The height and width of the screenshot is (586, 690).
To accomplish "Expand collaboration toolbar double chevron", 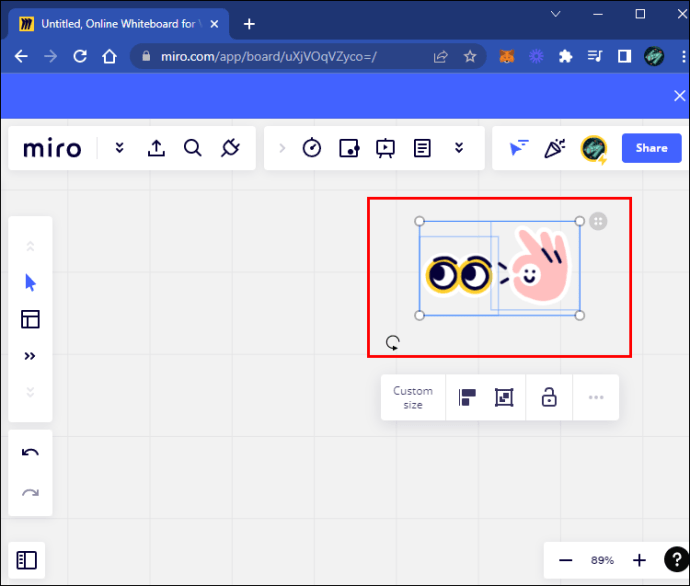I will pyautogui.click(x=459, y=148).
